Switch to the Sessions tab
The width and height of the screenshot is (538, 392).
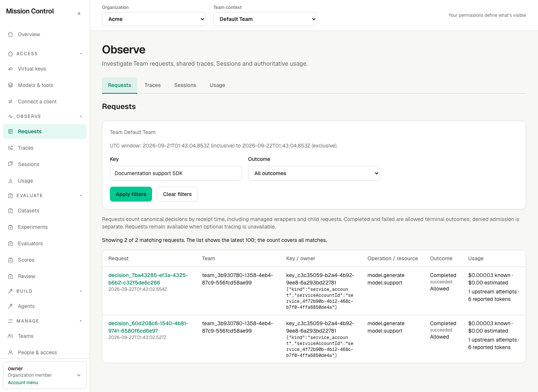(185, 85)
